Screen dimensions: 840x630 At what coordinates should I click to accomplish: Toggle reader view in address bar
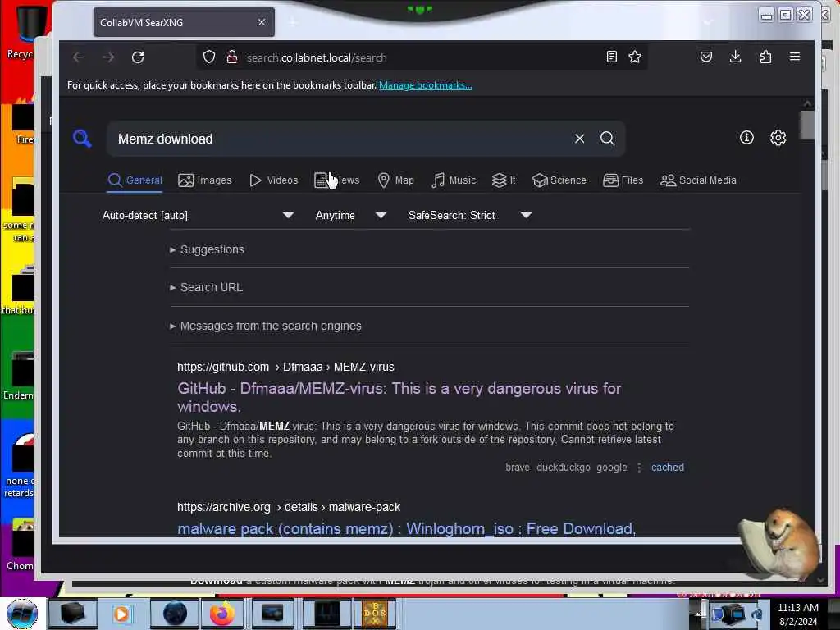[611, 57]
